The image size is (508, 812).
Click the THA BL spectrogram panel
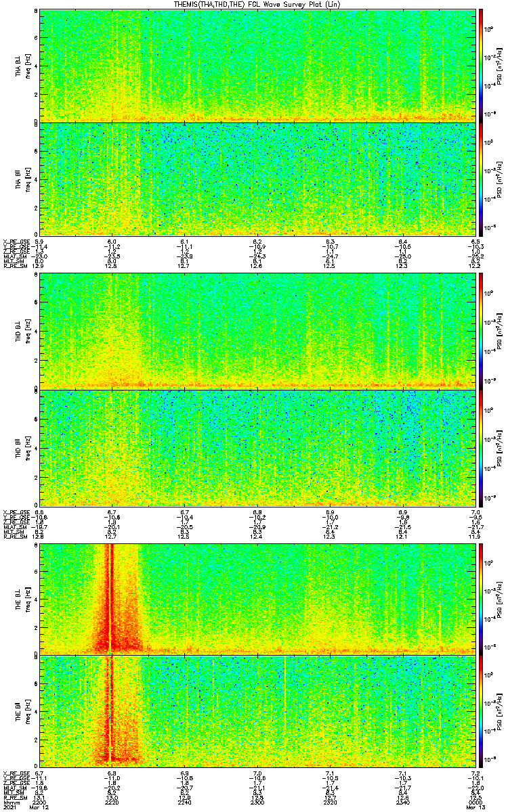(257, 66)
